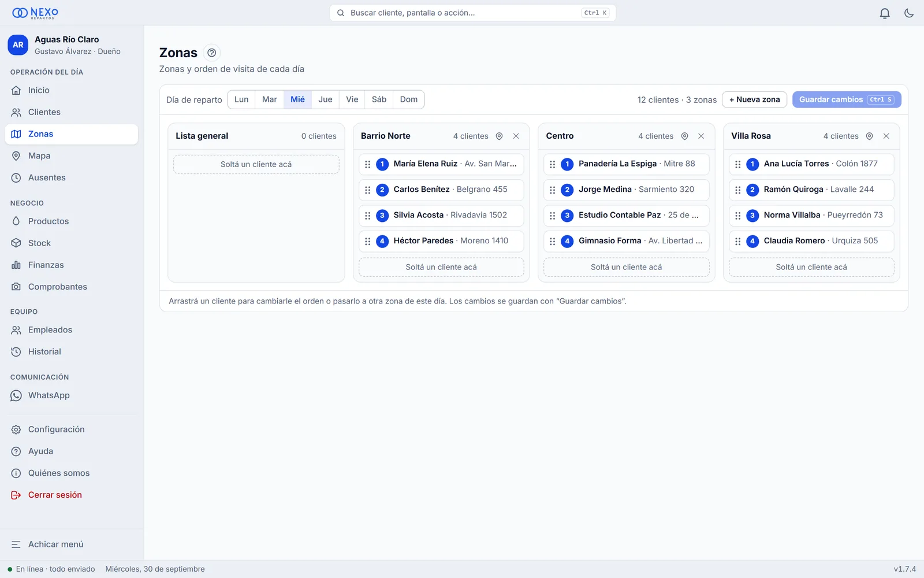This screenshot has width=924, height=578.
Task: Open Configuración settings
Action: 72,429
